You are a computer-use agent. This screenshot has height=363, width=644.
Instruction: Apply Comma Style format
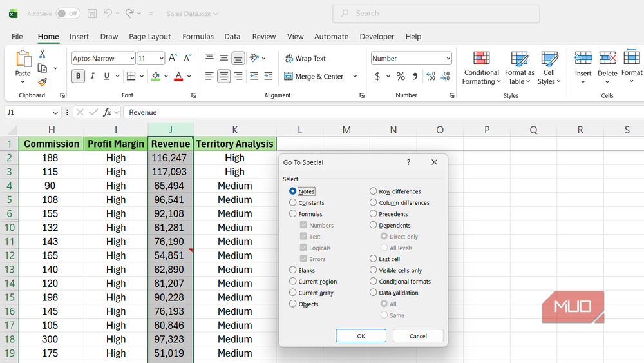(x=415, y=77)
